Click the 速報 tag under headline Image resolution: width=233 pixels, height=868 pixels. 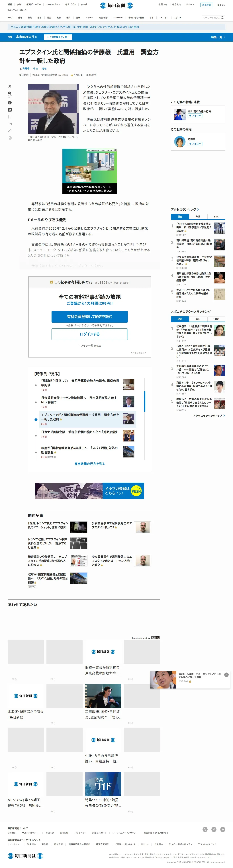click(x=44, y=68)
